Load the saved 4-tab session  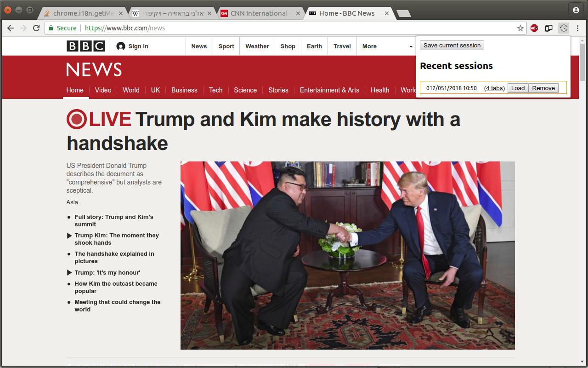518,88
